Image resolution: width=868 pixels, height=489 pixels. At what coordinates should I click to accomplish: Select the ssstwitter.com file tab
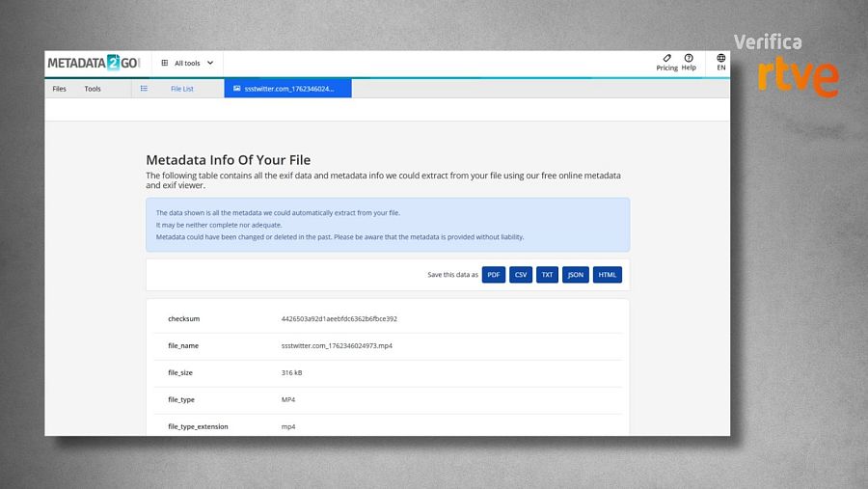(x=287, y=89)
